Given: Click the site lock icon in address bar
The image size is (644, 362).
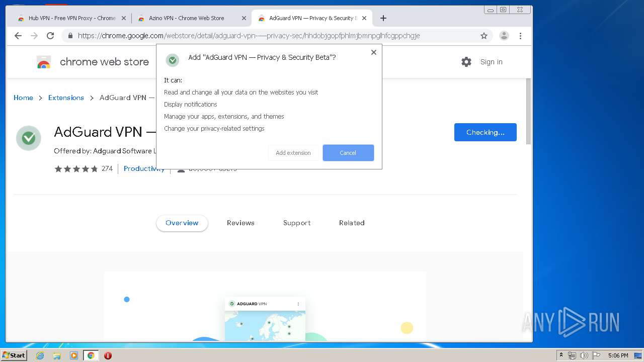Looking at the screenshot, I should (70, 36).
